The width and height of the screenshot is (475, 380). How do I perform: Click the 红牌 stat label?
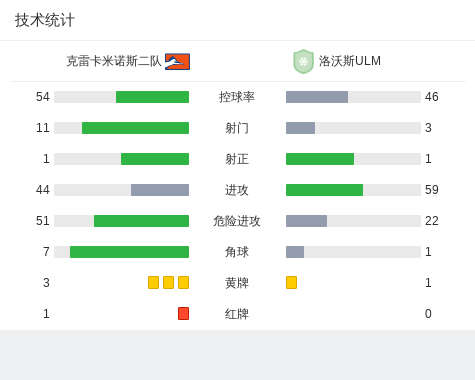[237, 314]
